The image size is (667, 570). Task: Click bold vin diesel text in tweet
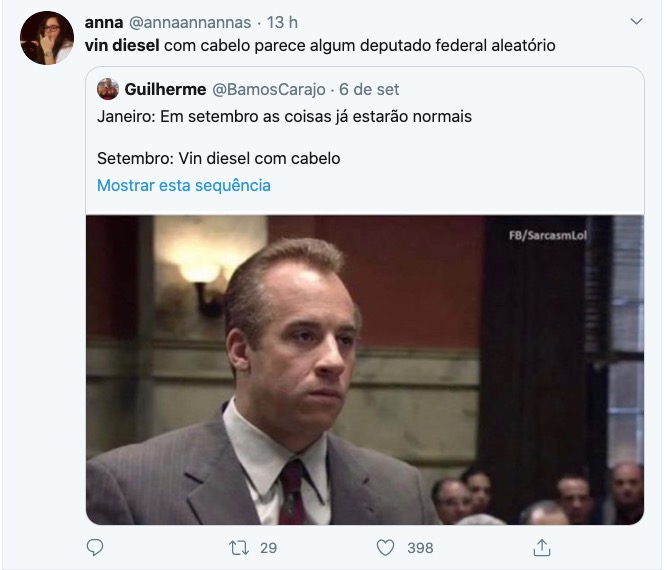122,45
